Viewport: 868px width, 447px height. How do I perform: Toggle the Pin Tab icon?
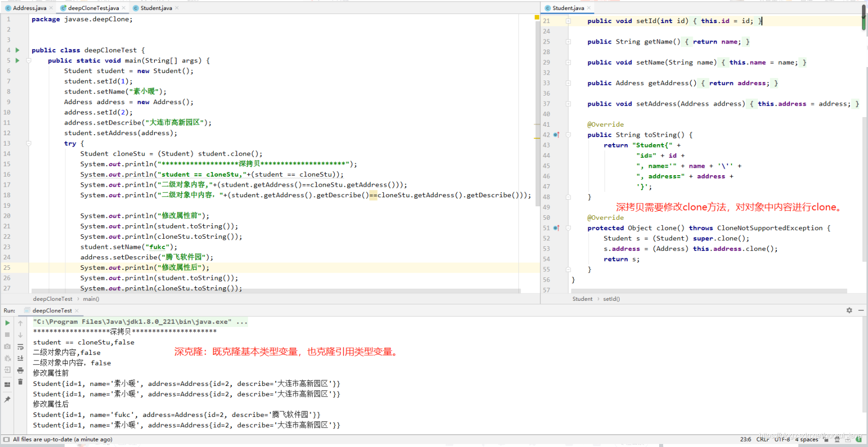point(8,399)
